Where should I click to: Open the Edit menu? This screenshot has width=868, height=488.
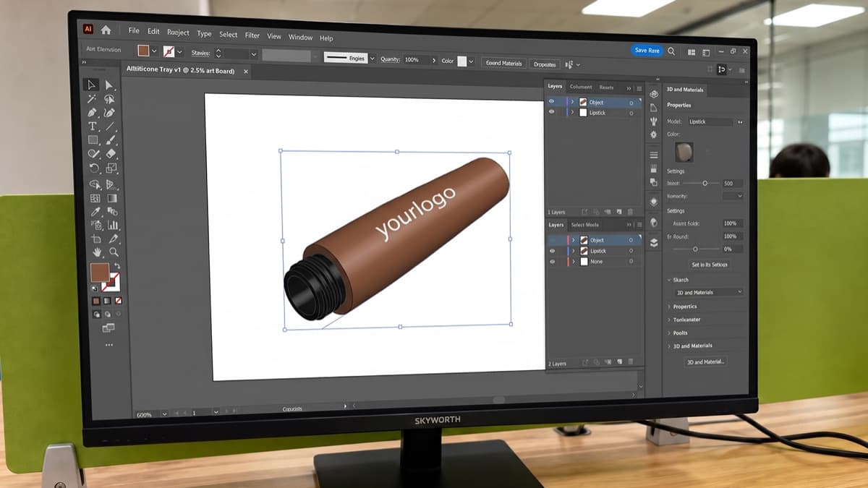[153, 32]
